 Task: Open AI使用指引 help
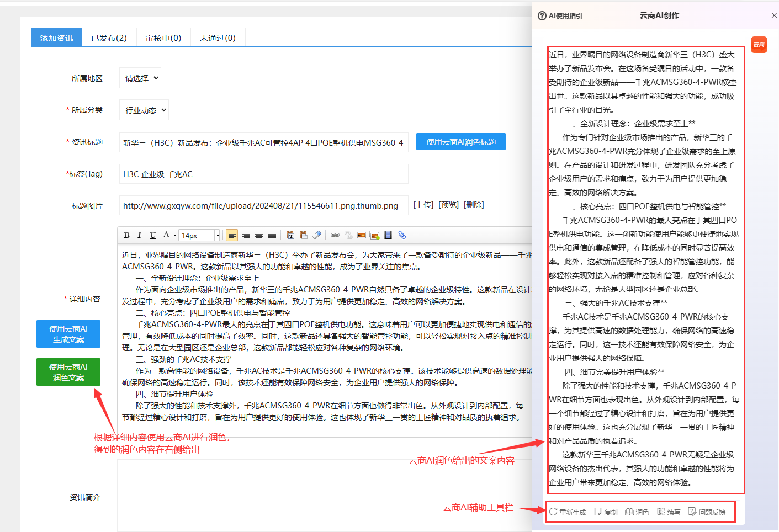pos(560,16)
